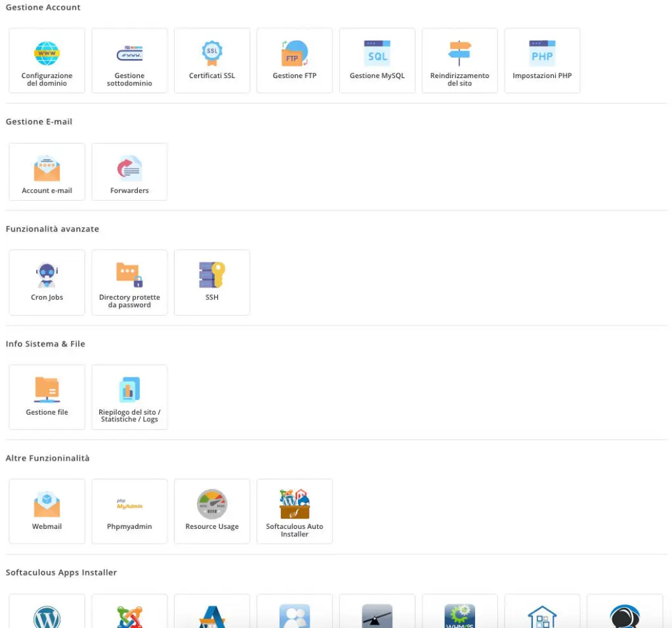672x628 pixels.
Task: Open Riepilogo del sito / Statistiche / Logs
Action: click(129, 397)
